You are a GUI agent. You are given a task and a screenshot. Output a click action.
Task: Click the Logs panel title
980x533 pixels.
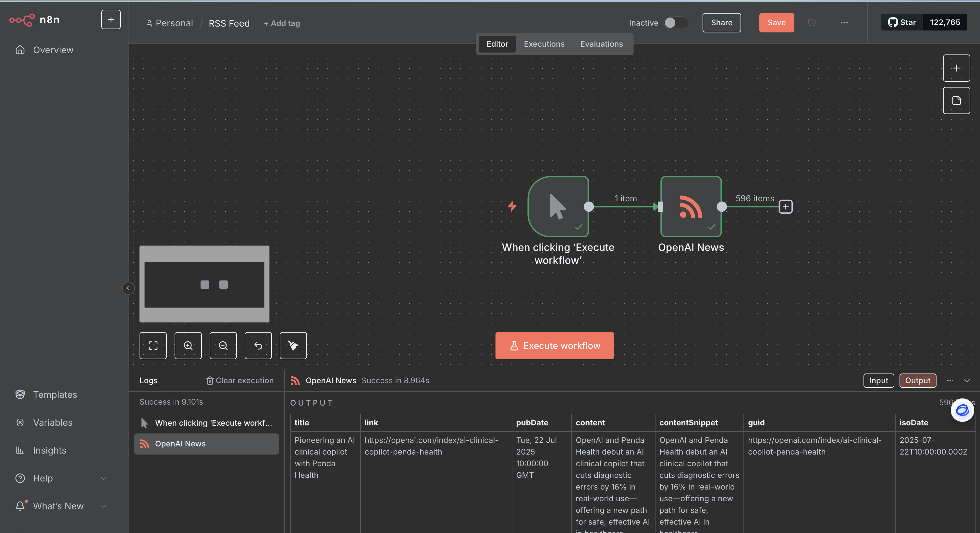point(148,381)
